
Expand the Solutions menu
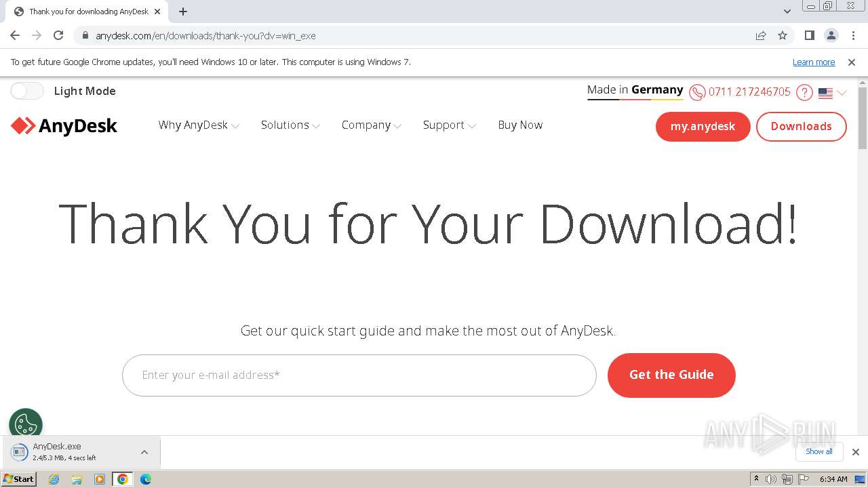[290, 125]
